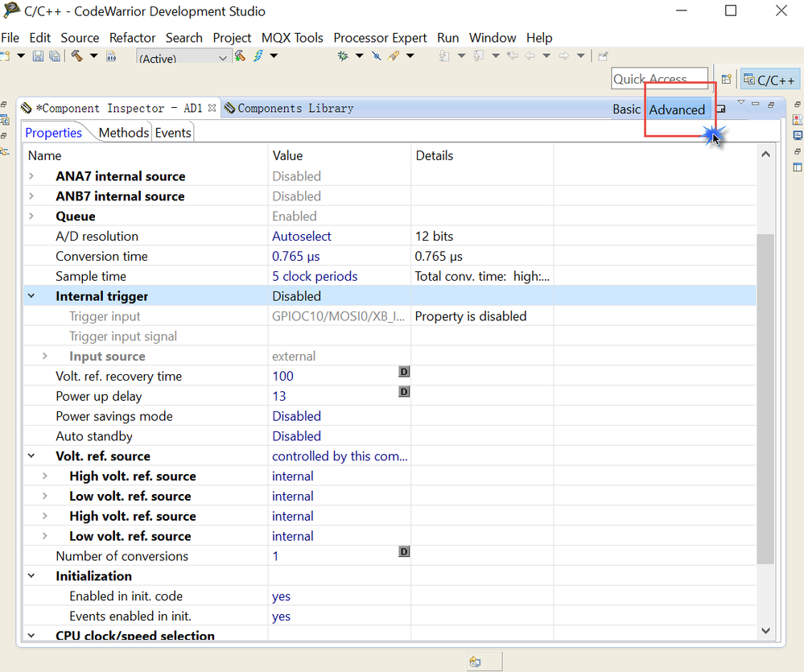Image resolution: width=804 pixels, height=672 pixels.
Task: Click the D button on Power up delay row
Action: click(404, 392)
